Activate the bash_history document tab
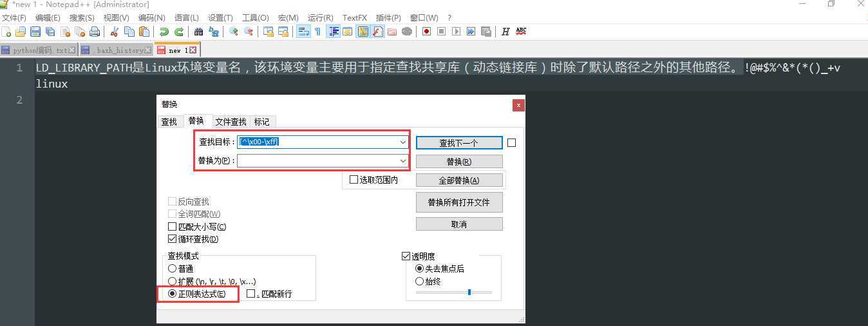Viewport: 868px width, 326px height. [117, 50]
